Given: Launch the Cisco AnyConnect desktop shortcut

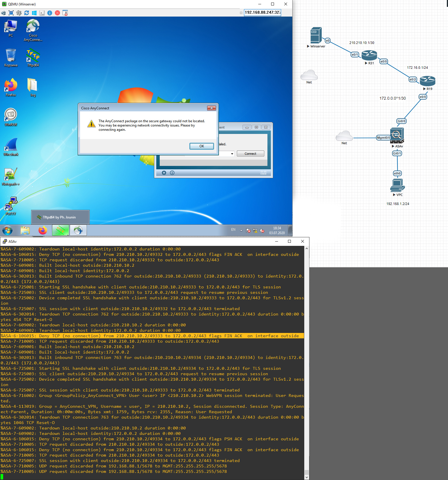Looking at the screenshot, I should (x=33, y=30).
